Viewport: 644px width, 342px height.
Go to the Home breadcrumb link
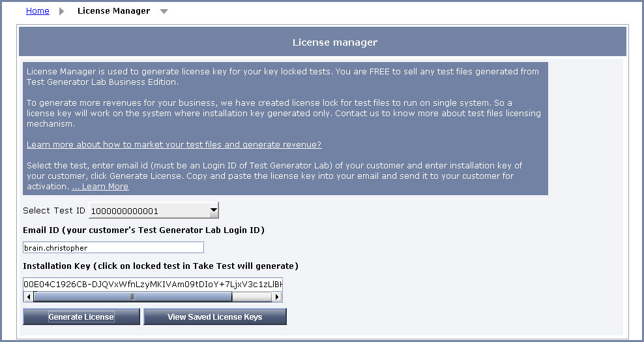37,11
